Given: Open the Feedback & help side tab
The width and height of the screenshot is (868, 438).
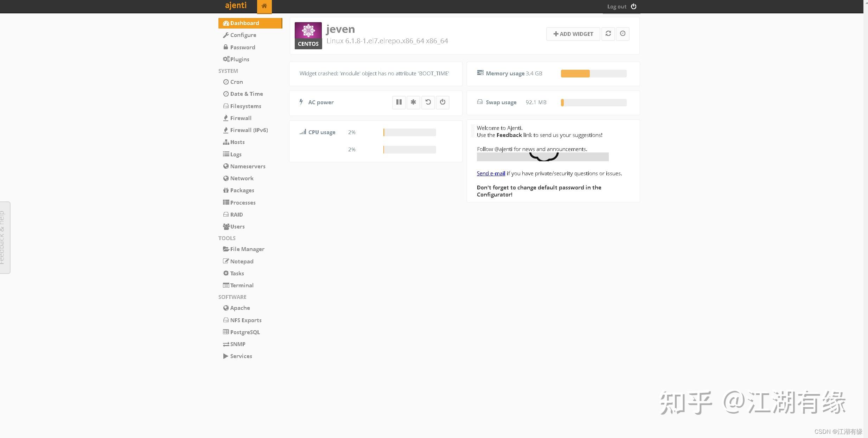Looking at the screenshot, I should (x=4, y=237).
